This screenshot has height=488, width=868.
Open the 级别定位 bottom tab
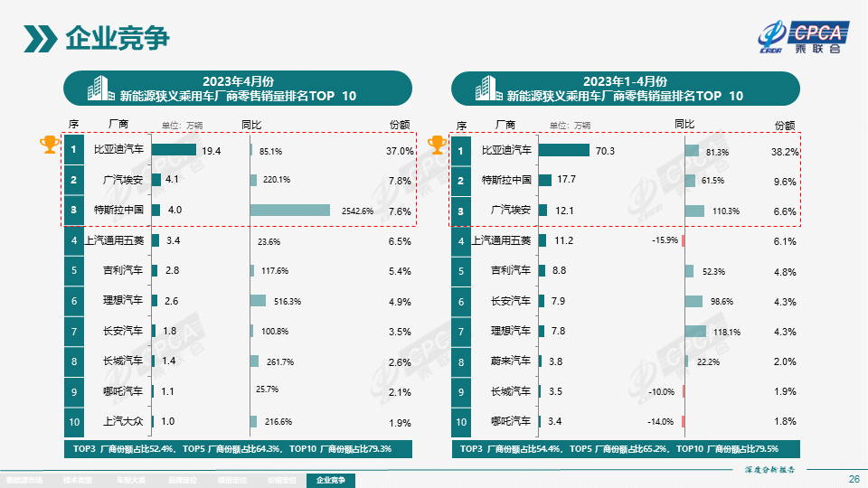(232, 480)
